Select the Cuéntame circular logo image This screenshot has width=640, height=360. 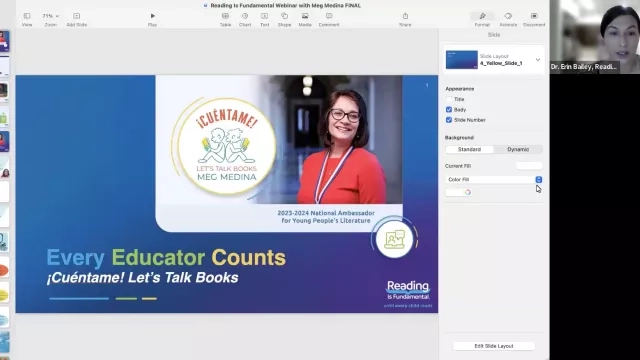click(226, 146)
